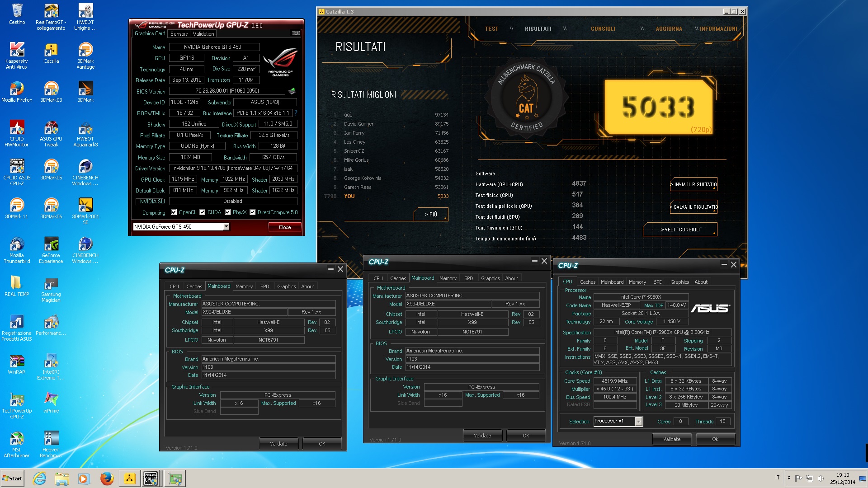Image resolution: width=868 pixels, height=488 pixels.
Task: Toggle PhysX checkbox in GPU-Z
Action: [x=228, y=212]
